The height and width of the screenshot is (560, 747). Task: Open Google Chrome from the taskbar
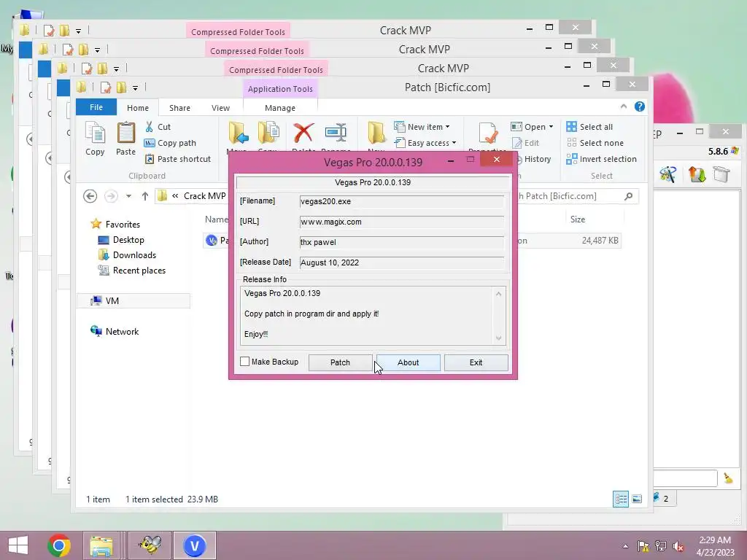(59, 545)
